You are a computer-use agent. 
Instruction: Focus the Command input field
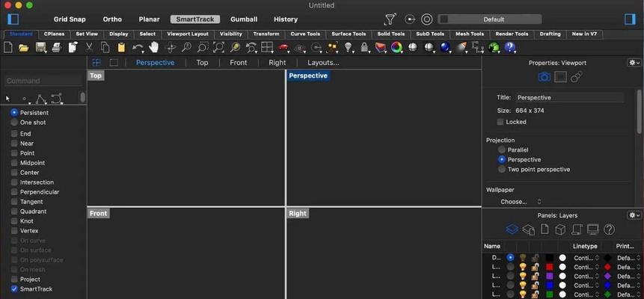point(43,81)
